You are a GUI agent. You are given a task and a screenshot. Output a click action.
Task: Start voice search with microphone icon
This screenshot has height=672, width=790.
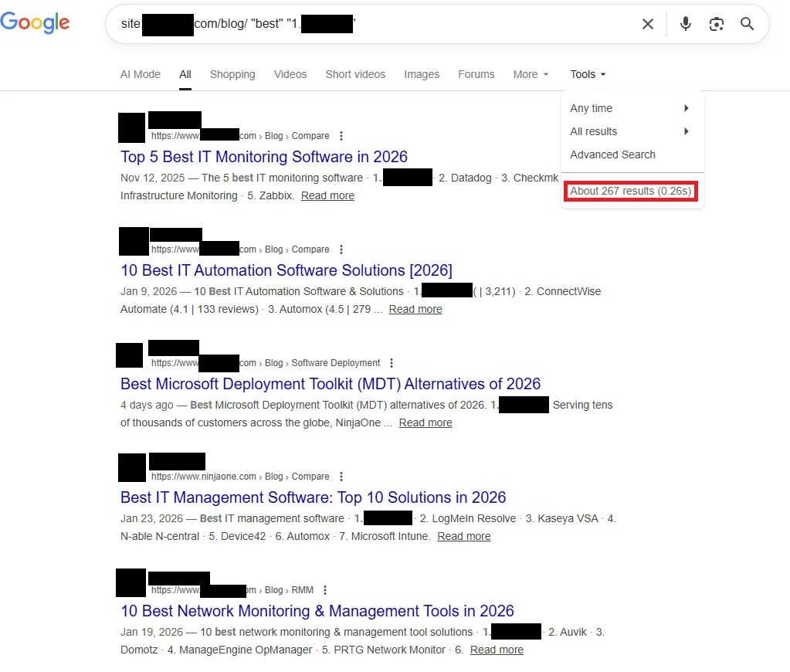pyautogui.click(x=685, y=24)
